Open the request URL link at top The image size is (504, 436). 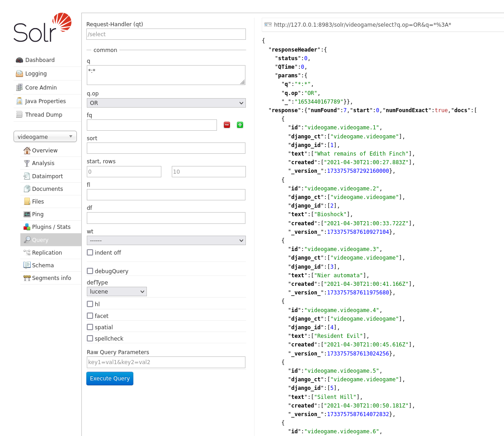click(x=362, y=25)
